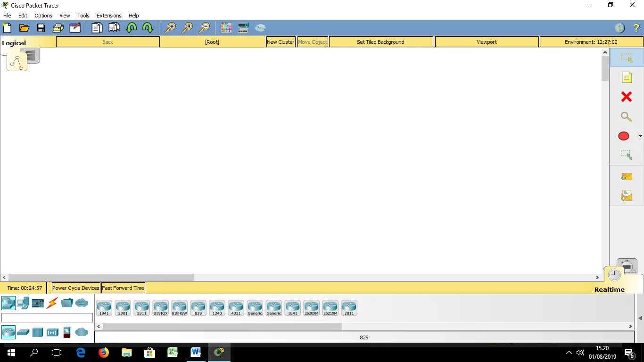Image resolution: width=644 pixels, height=362 pixels.
Task: Select the Components category
Action: [x=38, y=303]
